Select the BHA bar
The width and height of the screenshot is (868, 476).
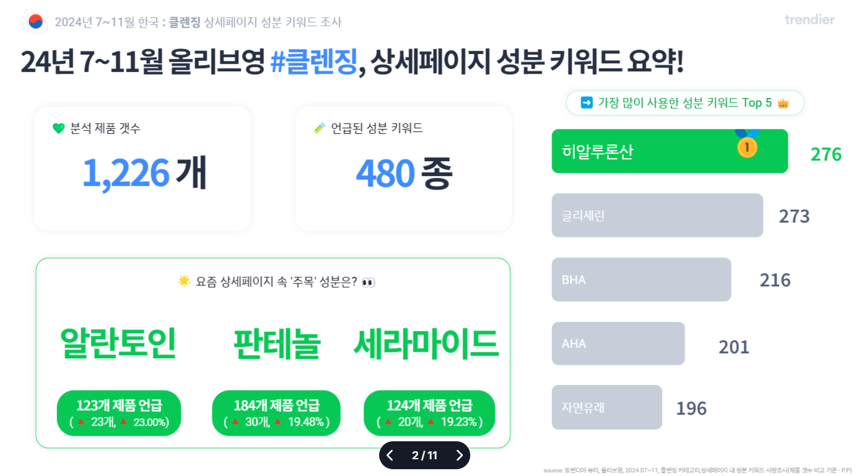pos(641,280)
